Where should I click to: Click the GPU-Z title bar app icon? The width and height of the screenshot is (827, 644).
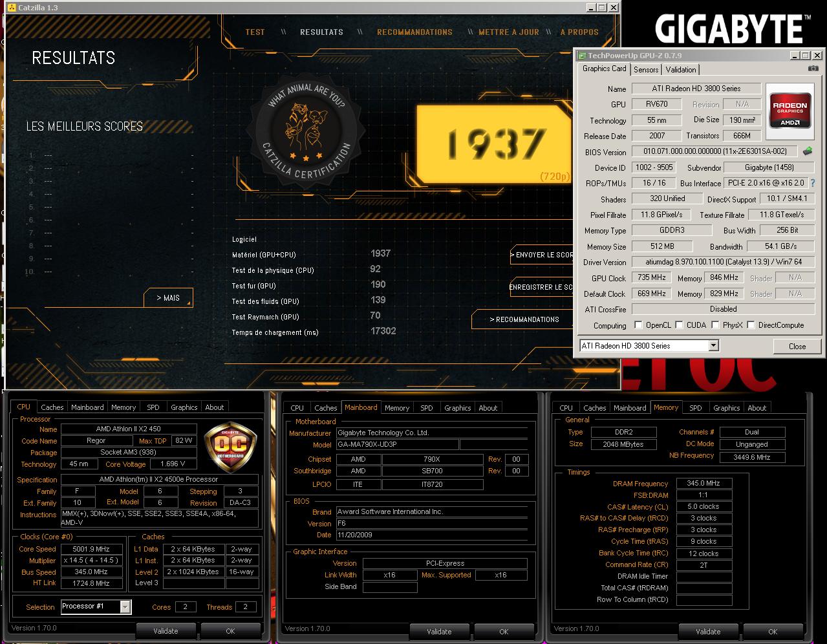coord(582,56)
